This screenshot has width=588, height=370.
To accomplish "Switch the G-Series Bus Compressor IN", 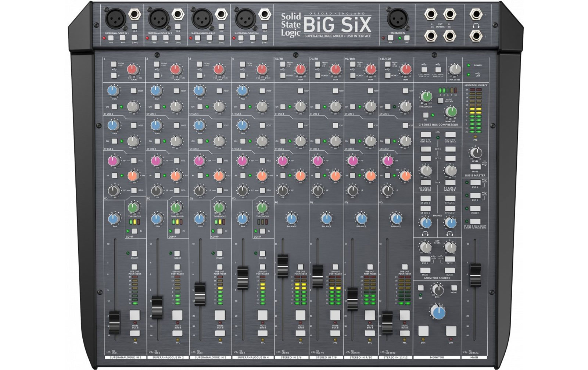I will click(426, 115).
